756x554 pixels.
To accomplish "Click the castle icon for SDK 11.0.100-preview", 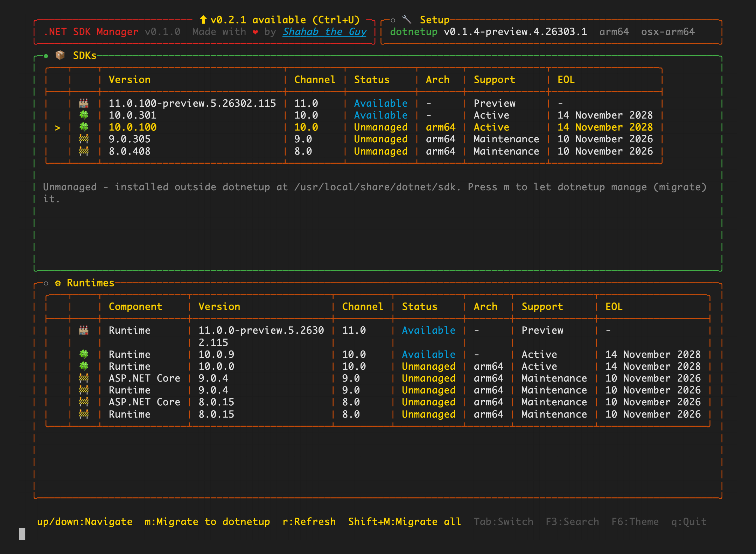I will coord(84,103).
